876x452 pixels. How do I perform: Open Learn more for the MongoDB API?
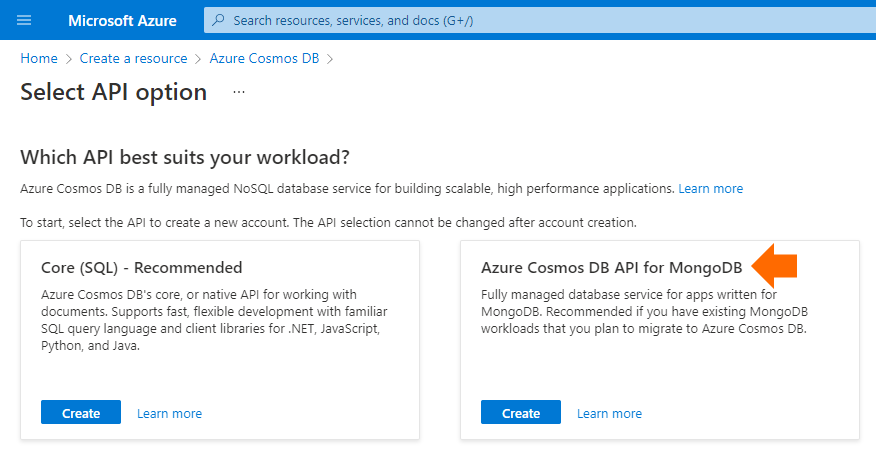[610, 413]
